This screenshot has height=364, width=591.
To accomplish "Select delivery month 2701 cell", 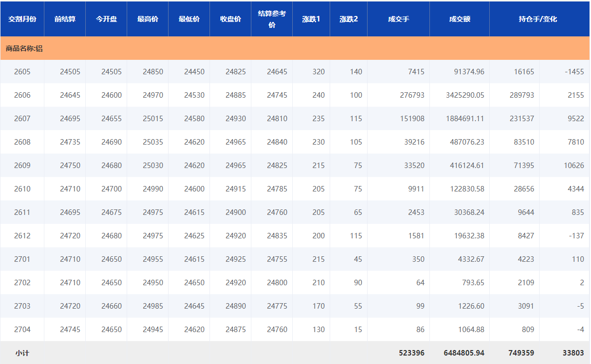I will (22, 259).
